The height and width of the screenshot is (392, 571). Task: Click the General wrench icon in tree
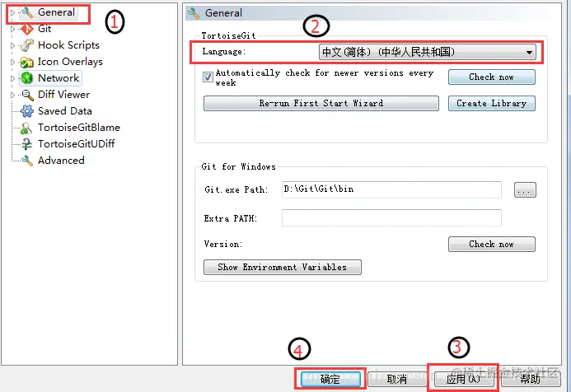pos(27,12)
